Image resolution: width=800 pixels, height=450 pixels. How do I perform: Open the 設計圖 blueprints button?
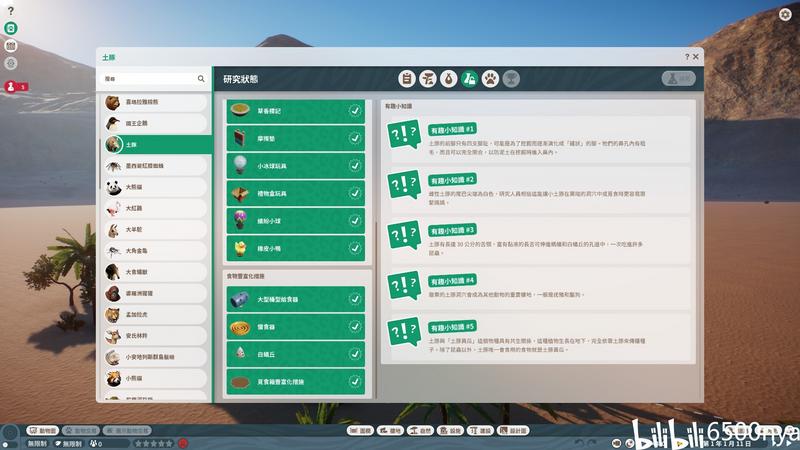pos(513,431)
